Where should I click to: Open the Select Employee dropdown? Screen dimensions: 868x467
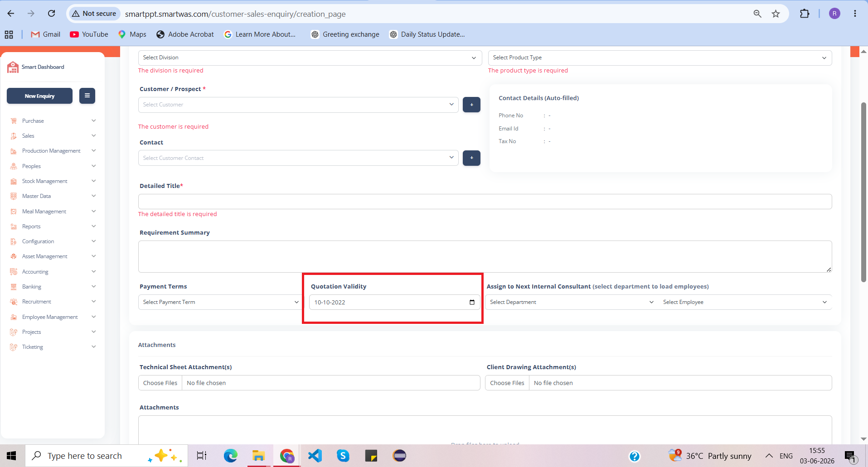(745, 302)
